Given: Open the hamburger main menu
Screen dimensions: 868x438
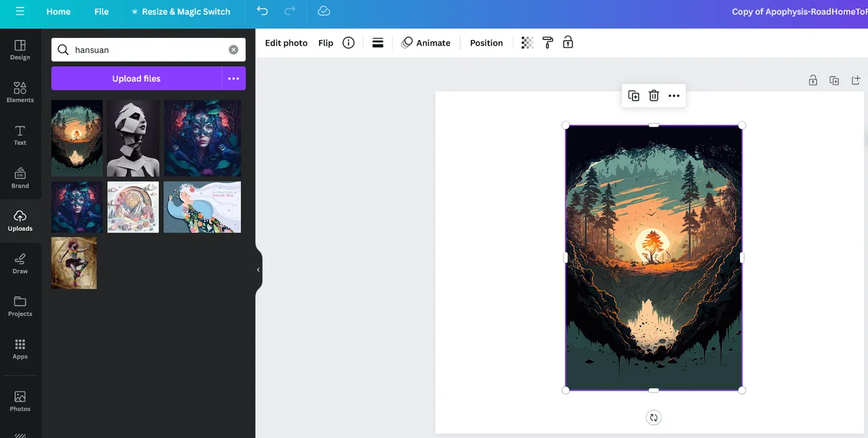Looking at the screenshot, I should [20, 12].
